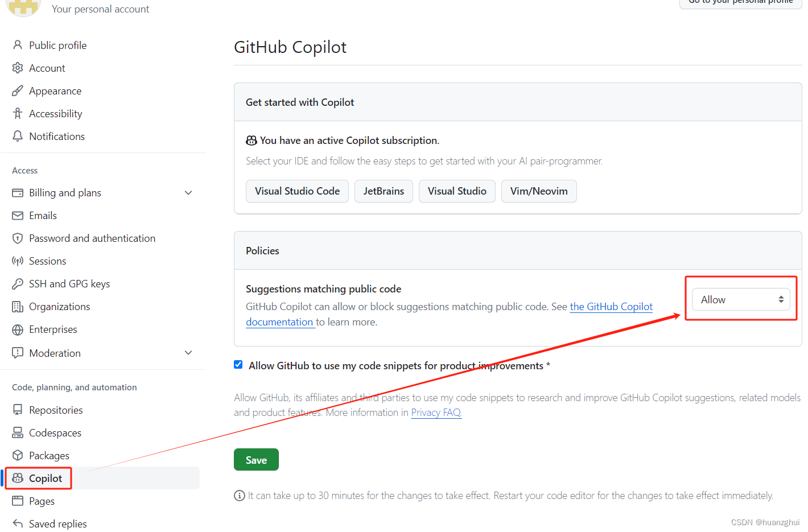
Task: Open the Allow suggestions dropdown
Action: point(741,299)
